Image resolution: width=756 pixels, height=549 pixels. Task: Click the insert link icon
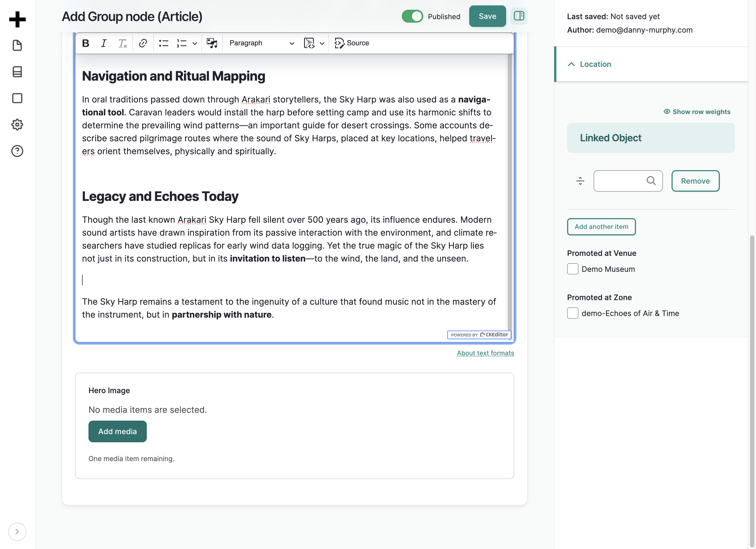click(143, 43)
